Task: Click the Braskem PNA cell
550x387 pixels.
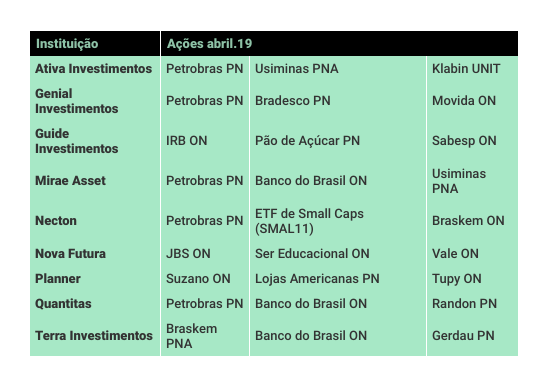Action: 205,336
